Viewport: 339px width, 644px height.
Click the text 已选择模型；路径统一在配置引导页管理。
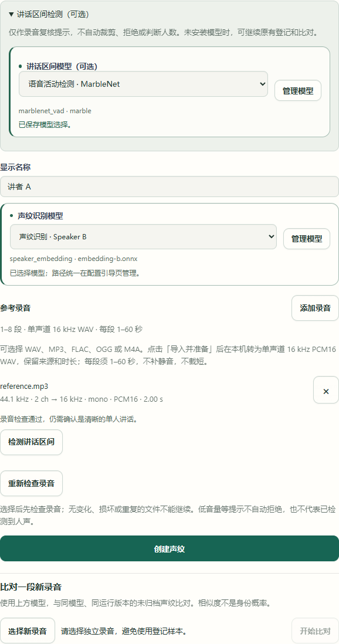tap(75, 272)
